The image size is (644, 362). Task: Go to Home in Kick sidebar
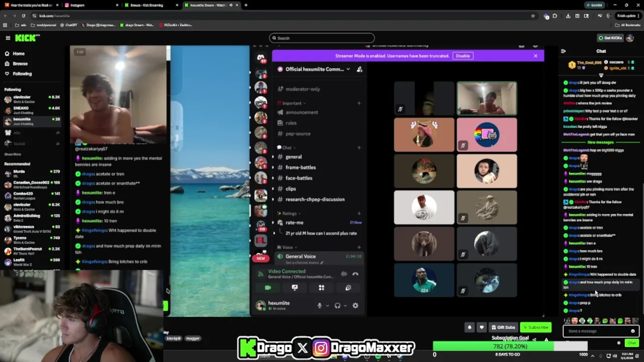(x=19, y=53)
